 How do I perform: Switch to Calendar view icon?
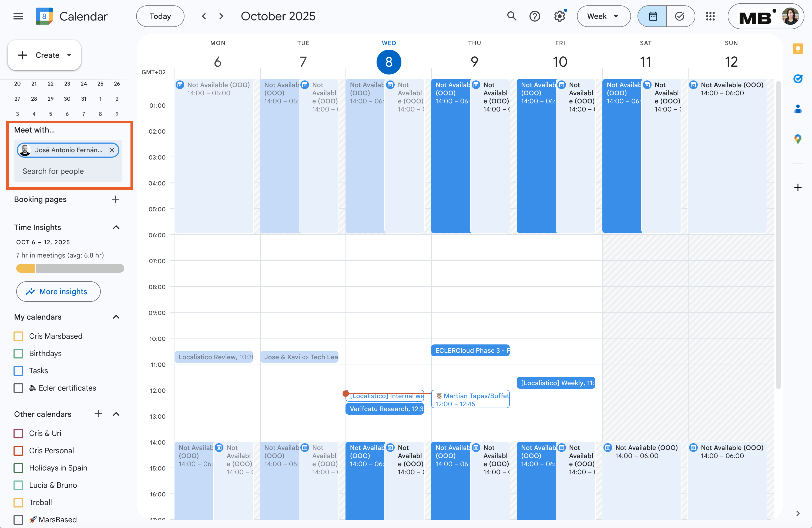[x=652, y=16]
